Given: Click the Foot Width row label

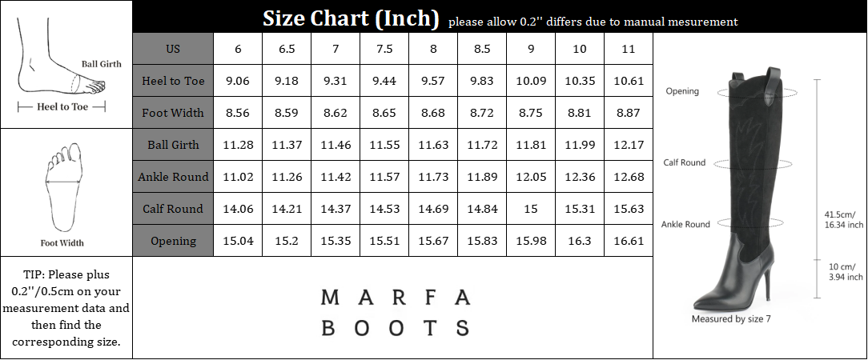Looking at the screenshot, I should (173, 113).
